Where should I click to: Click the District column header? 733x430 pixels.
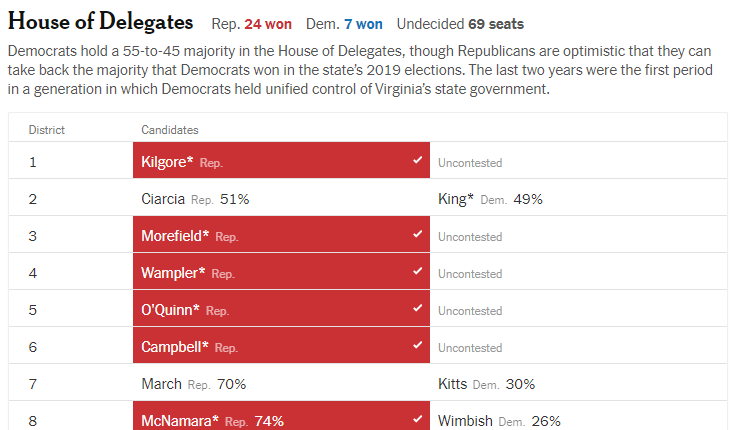47,130
